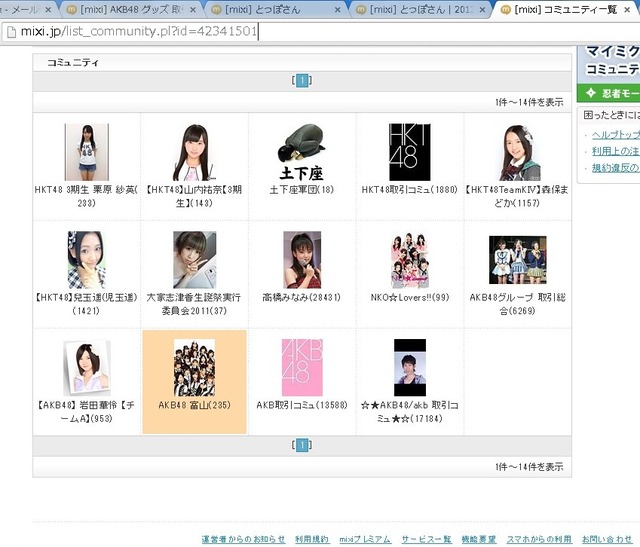Select the コミュニティ一覧 tab
This screenshot has height=547, width=640.
coord(565,9)
